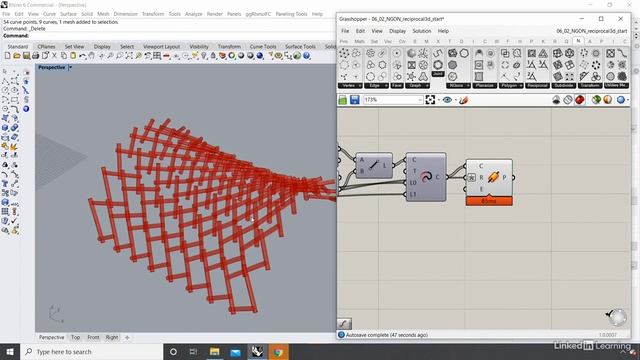Enable shaded preview in Grasshopper
This screenshot has height=360, width=640.
(580, 100)
